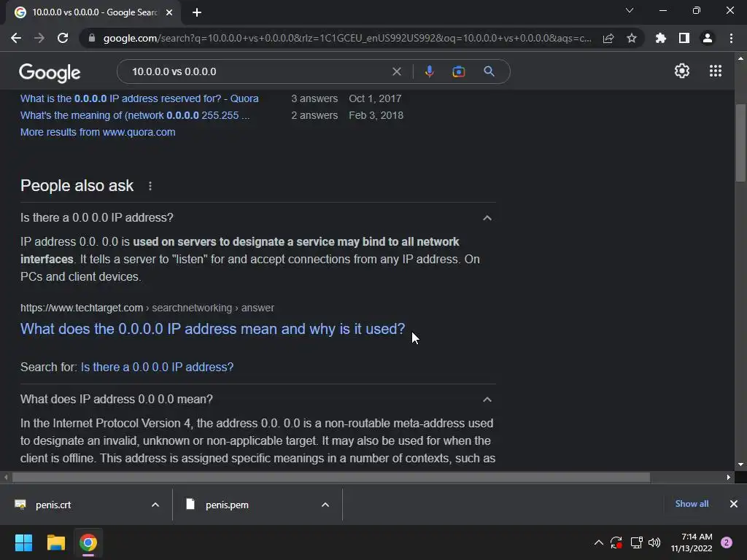The height and width of the screenshot is (560, 747).
Task: Close the downloads bar
Action: click(734, 504)
